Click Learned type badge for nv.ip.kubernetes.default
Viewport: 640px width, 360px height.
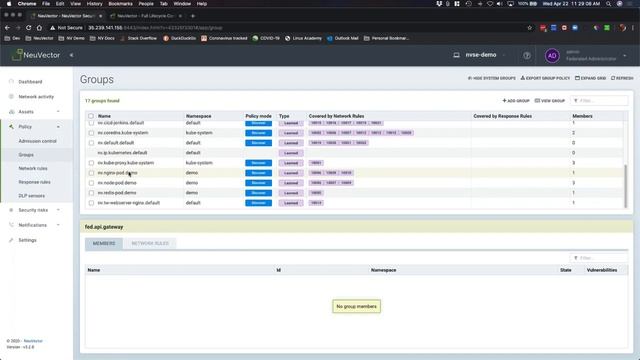coord(291,153)
